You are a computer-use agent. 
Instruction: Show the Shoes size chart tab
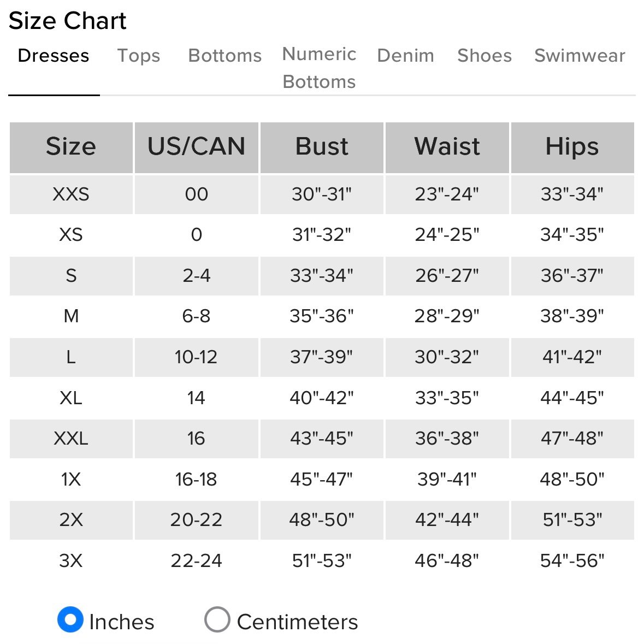pos(485,56)
